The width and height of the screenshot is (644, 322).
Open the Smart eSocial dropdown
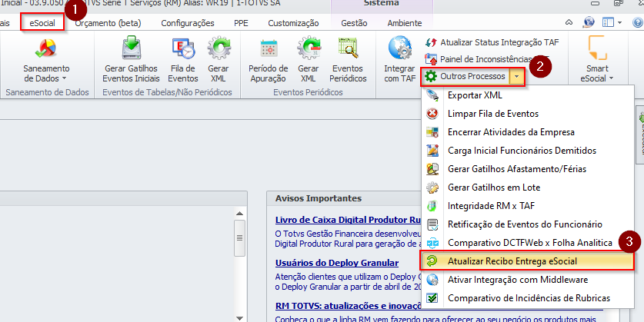(x=597, y=59)
